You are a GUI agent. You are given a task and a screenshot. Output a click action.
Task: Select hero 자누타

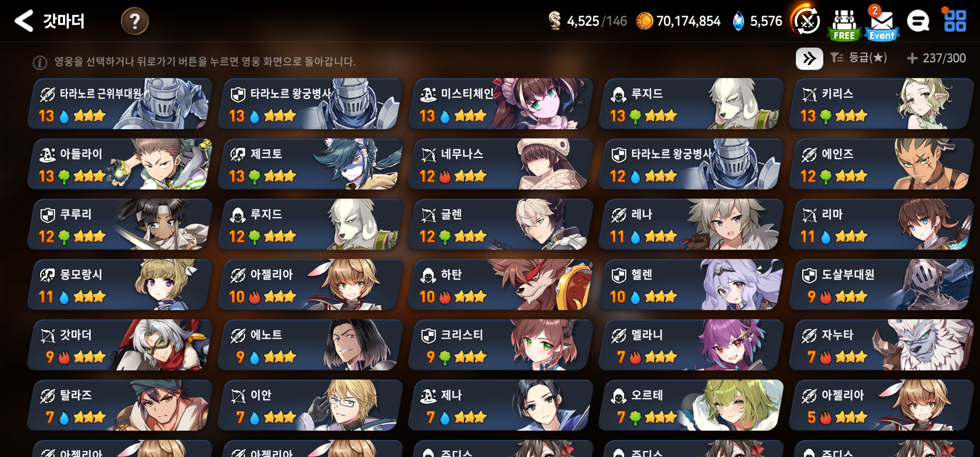[x=881, y=345]
